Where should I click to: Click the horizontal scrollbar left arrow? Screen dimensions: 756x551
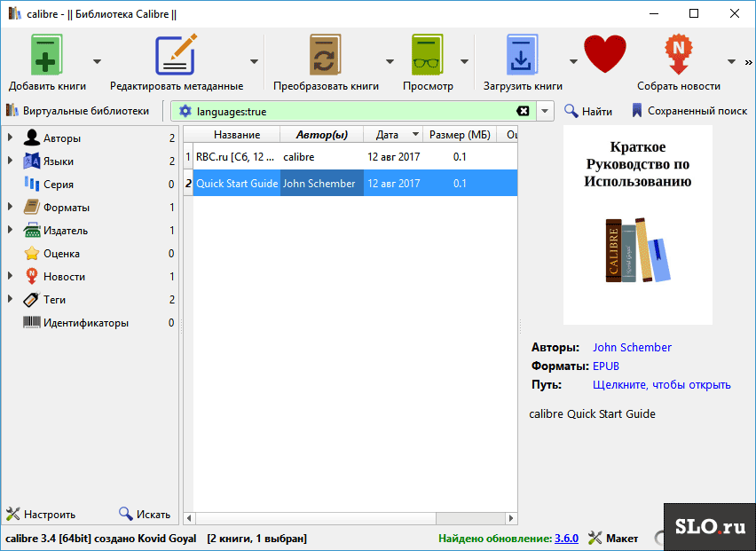tap(189, 518)
